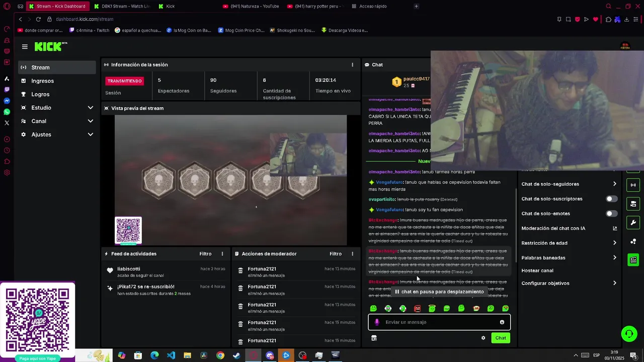Open Windows notification center

(633, 355)
